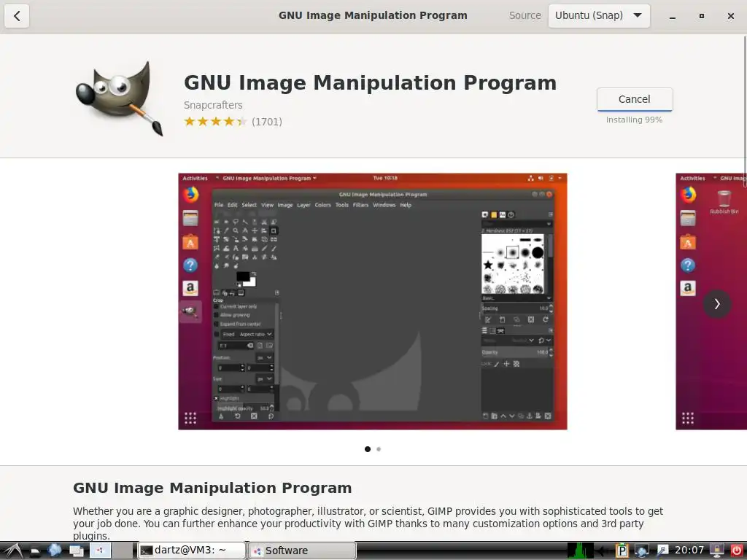Lock the screen with the padlock icon
The width and height of the screenshot is (747, 560).
716,551
